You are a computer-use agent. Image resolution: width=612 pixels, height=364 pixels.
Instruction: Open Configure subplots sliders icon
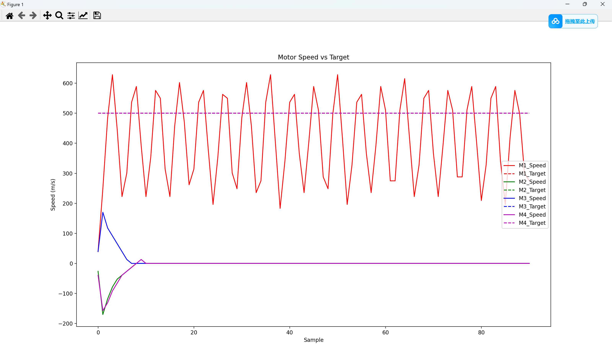[71, 15]
